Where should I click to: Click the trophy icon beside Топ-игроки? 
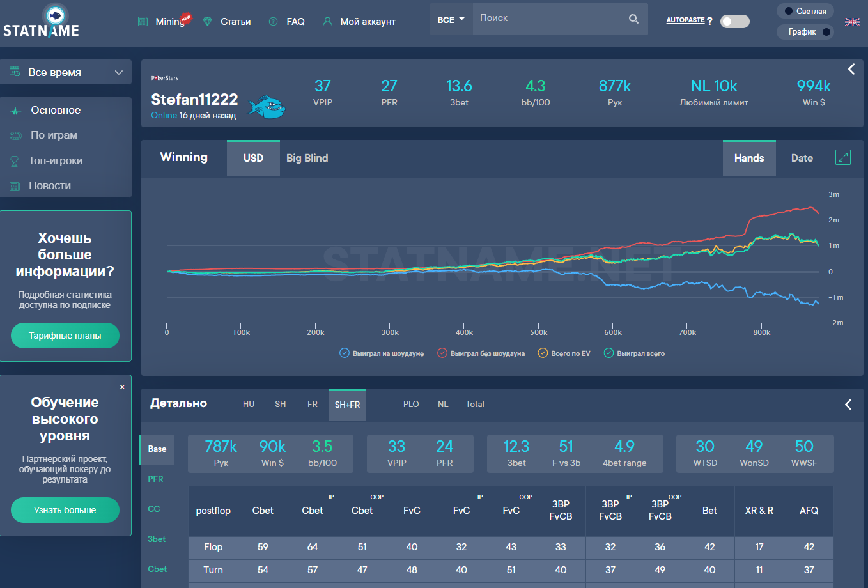pos(15,161)
